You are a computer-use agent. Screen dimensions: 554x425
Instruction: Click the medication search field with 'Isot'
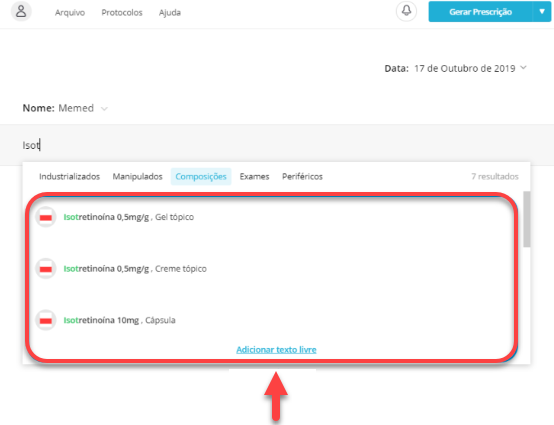click(x=277, y=145)
